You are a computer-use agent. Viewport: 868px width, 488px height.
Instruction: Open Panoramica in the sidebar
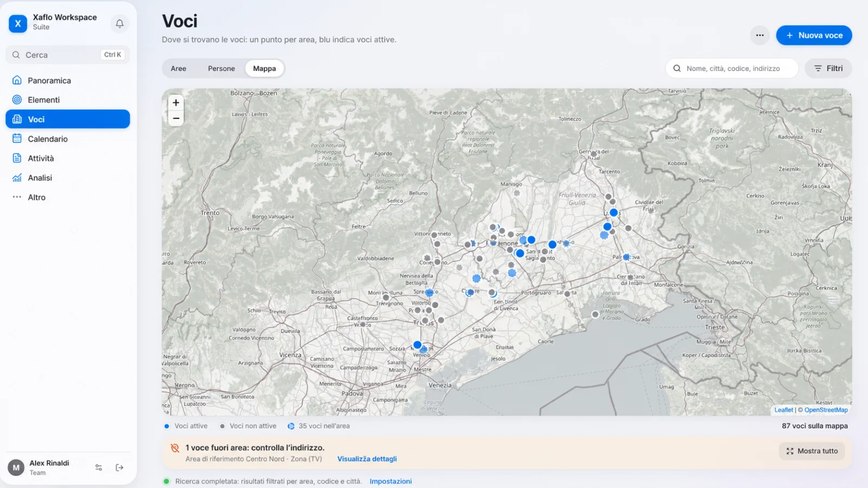(x=68, y=80)
